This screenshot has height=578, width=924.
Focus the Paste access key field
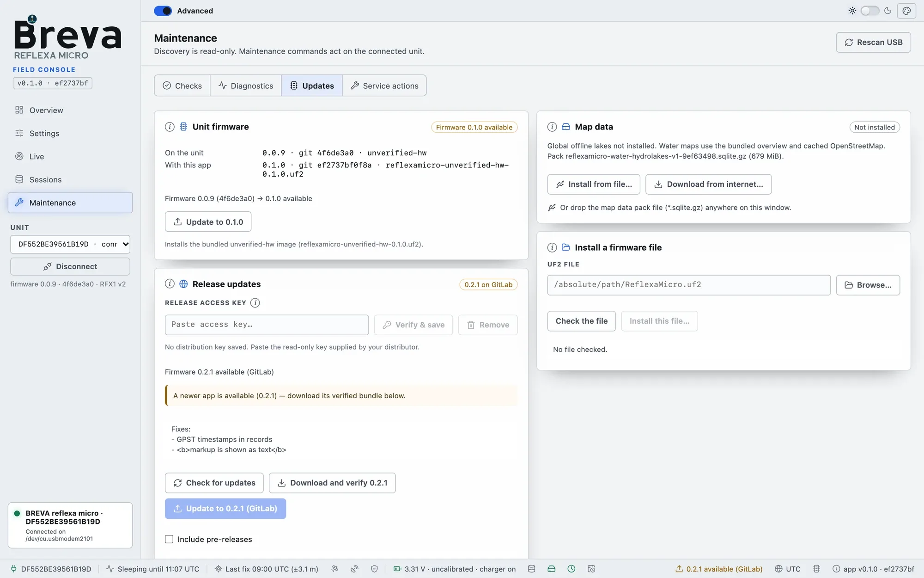point(267,325)
